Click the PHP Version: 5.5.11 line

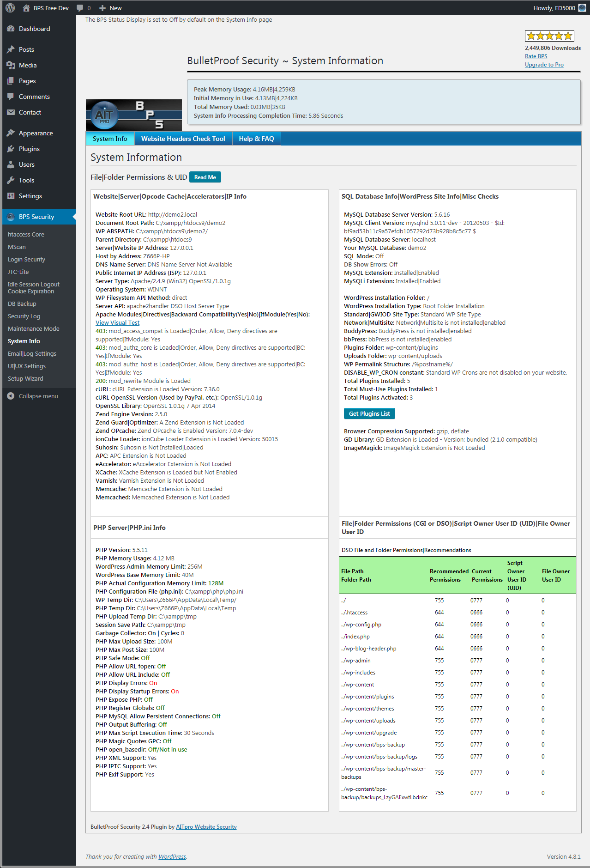[x=121, y=550]
